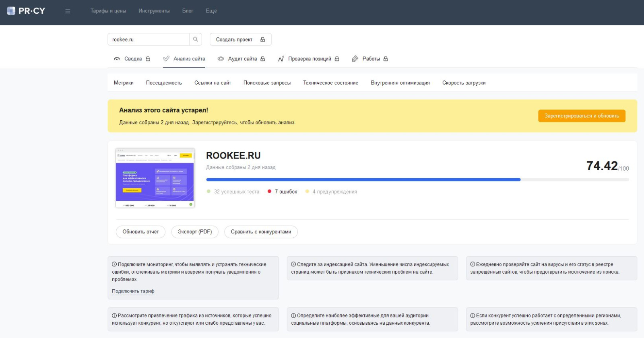Click the Сводка gauge icon
644x338 pixels.
pos(117,59)
